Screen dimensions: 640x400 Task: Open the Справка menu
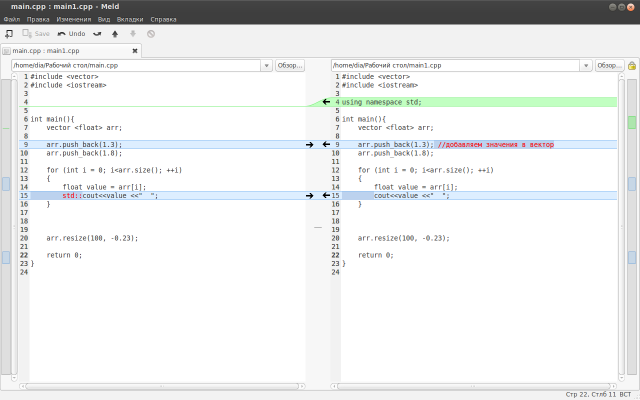pyautogui.click(x=163, y=19)
